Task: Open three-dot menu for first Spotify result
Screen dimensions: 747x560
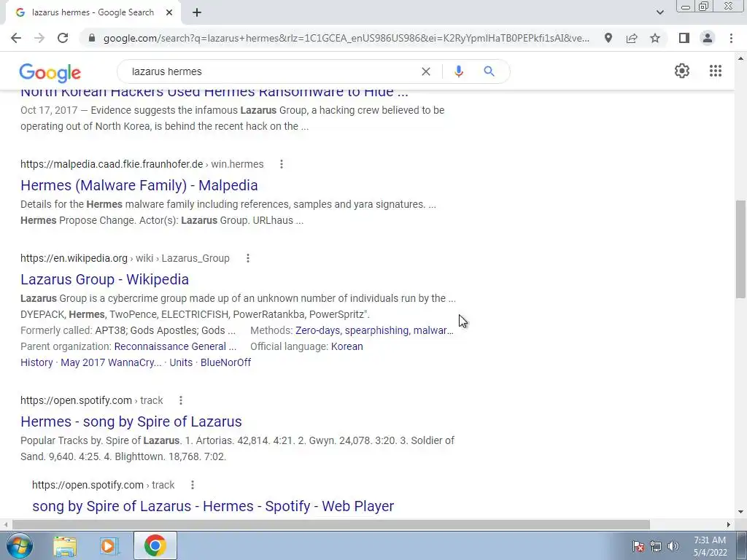Action: coord(181,400)
